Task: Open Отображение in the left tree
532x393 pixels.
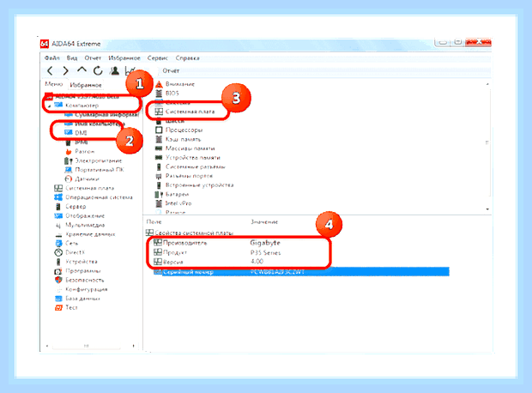Action: click(85, 216)
